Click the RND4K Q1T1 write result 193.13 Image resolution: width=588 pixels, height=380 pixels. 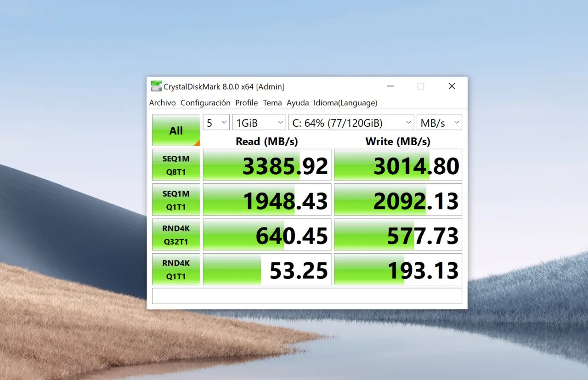tap(398, 270)
